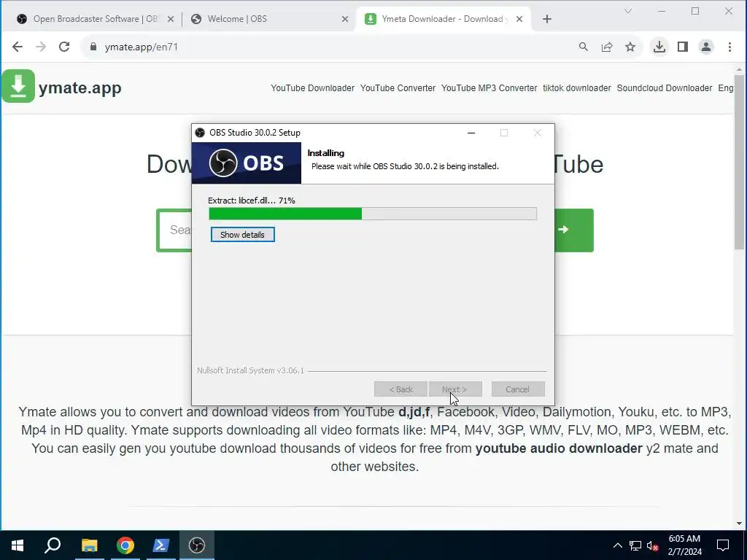Bookmark this page with the star icon

pyautogui.click(x=630, y=47)
